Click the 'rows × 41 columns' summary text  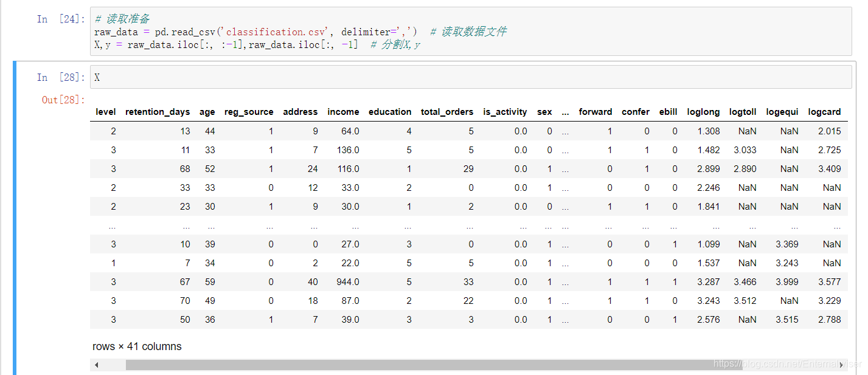point(137,346)
